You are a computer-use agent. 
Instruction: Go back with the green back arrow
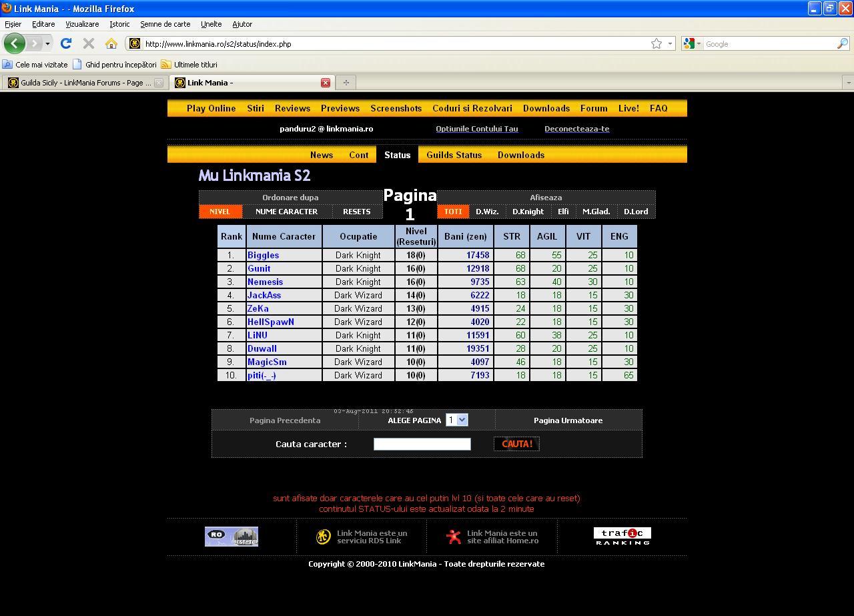14,43
